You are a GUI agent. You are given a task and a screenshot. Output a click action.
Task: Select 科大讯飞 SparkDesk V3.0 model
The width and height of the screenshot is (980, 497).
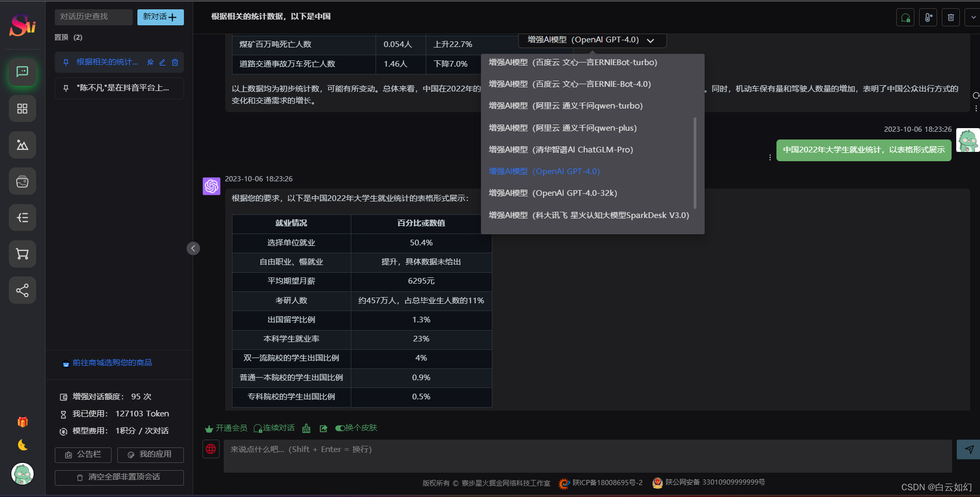point(593,215)
